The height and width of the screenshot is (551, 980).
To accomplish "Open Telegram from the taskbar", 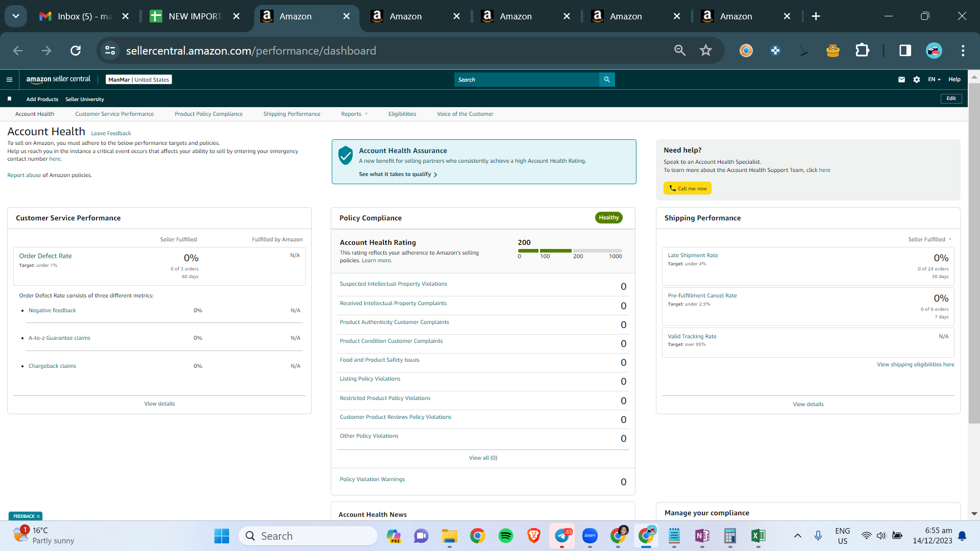I will 562,536.
